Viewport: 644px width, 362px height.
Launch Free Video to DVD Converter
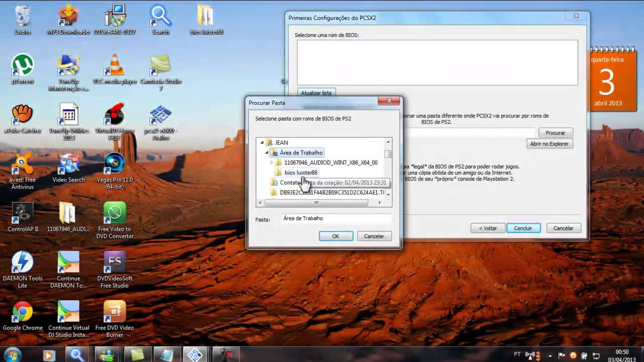pyautogui.click(x=115, y=221)
